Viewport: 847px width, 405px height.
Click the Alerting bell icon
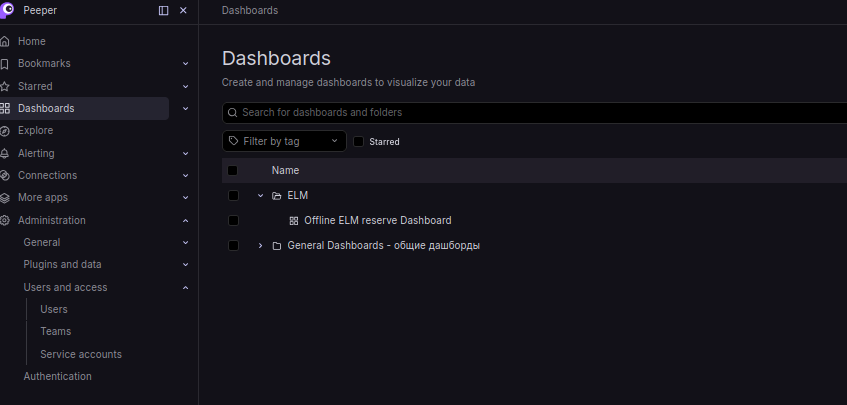(5, 153)
